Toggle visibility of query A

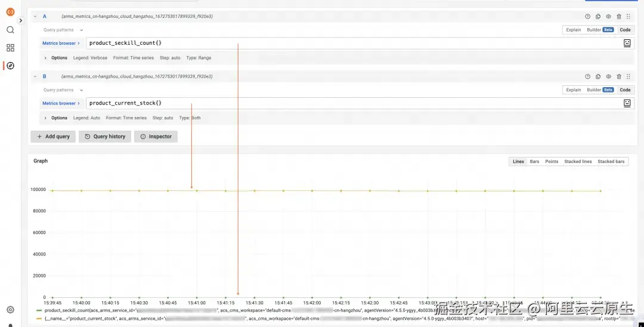click(x=608, y=17)
